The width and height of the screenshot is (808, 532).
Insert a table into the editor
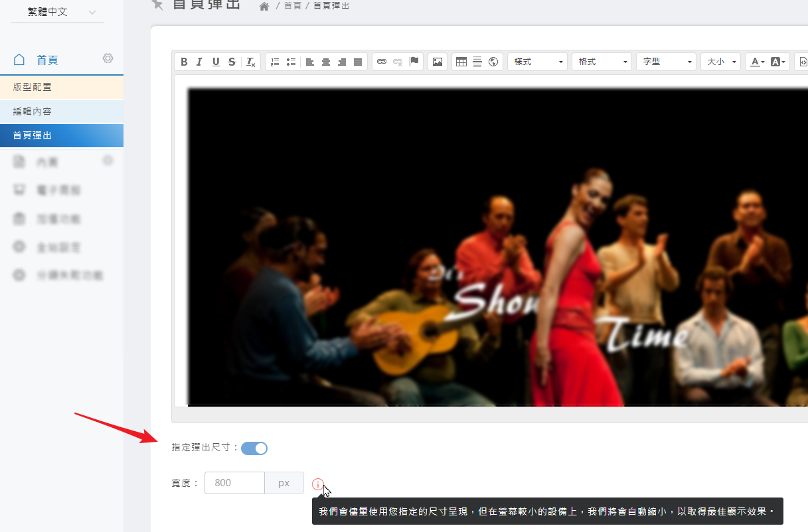pos(461,62)
